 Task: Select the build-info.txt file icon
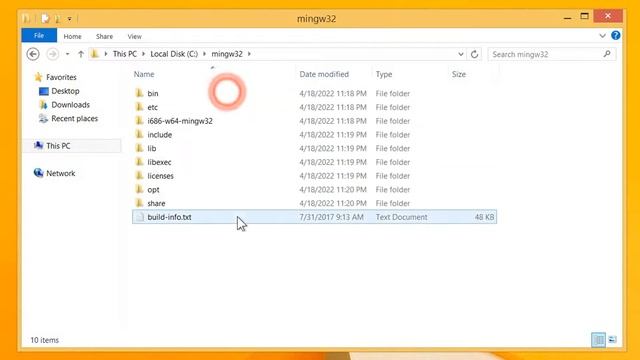click(140, 217)
